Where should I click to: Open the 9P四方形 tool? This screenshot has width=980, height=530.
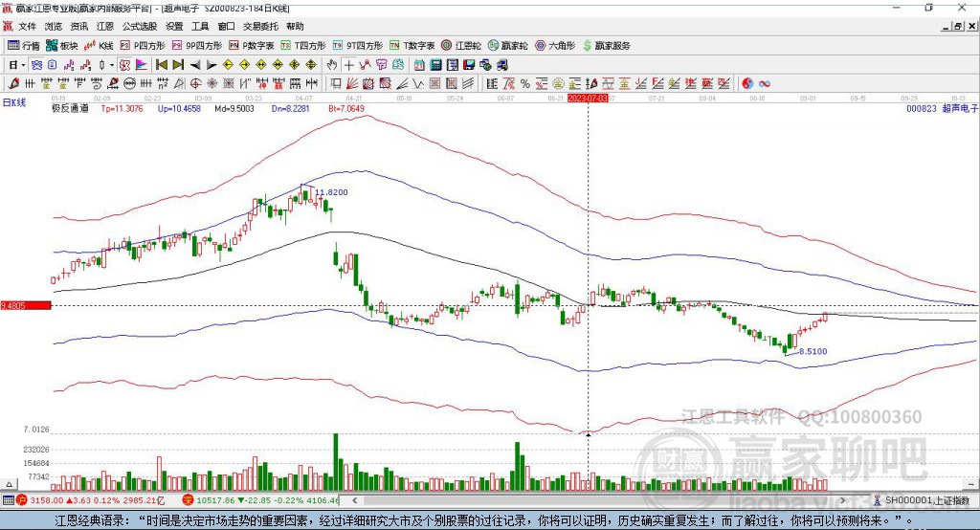197,46
